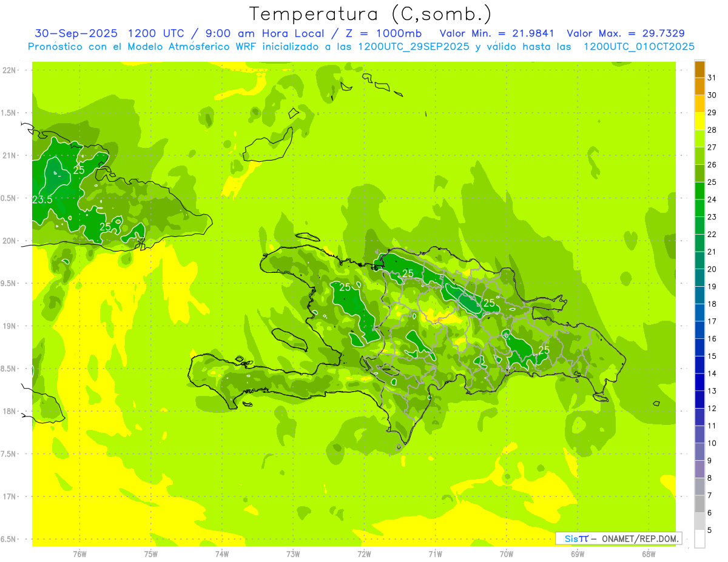Click the Valor Max. = 29.7329 text
This screenshot has width=728, height=562.
[625, 33]
